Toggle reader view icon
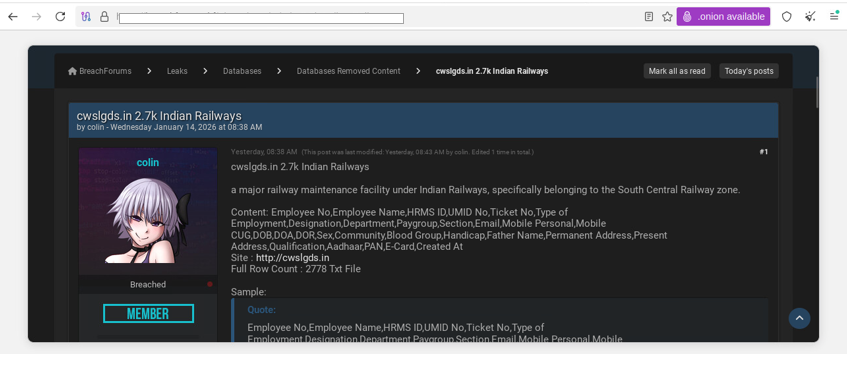 (649, 17)
